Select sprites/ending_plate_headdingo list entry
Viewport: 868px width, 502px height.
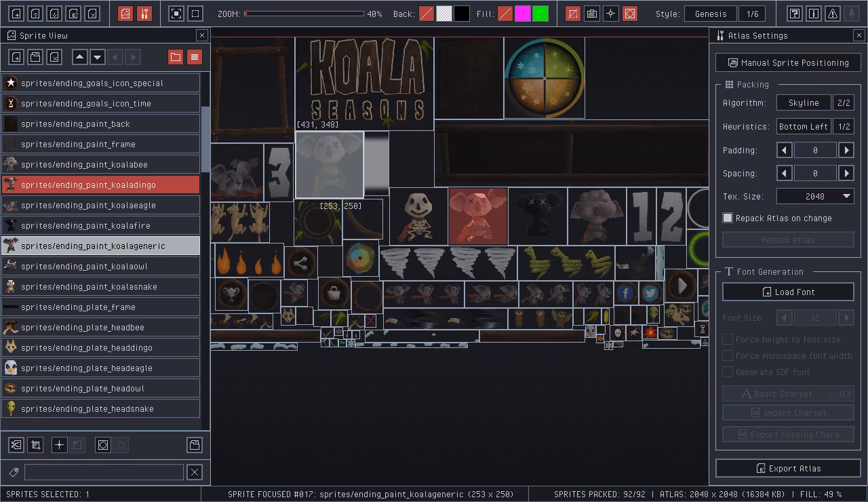[100, 347]
